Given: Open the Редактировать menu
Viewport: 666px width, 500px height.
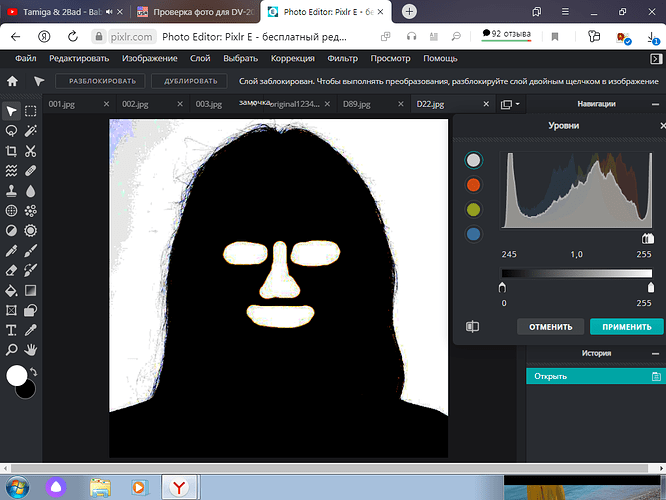Looking at the screenshot, I should click(79, 58).
